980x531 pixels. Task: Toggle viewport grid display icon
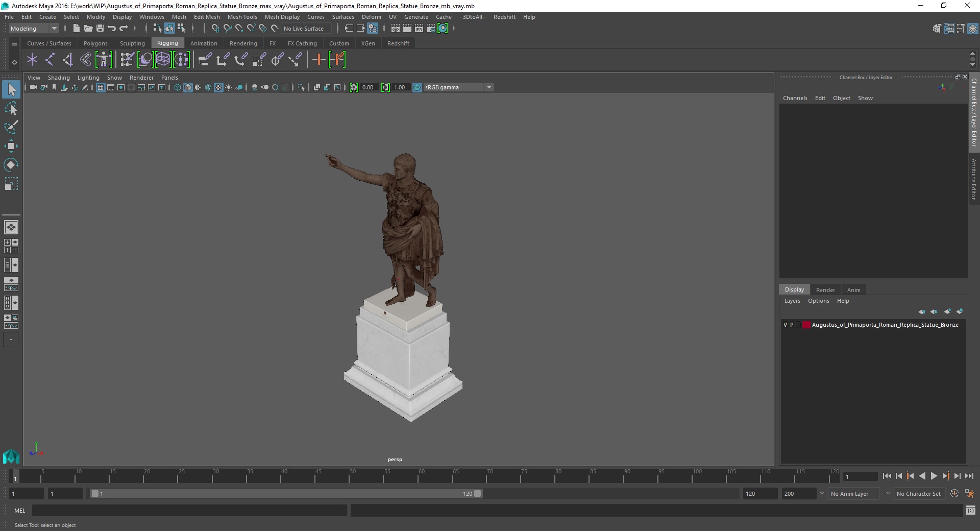(101, 87)
